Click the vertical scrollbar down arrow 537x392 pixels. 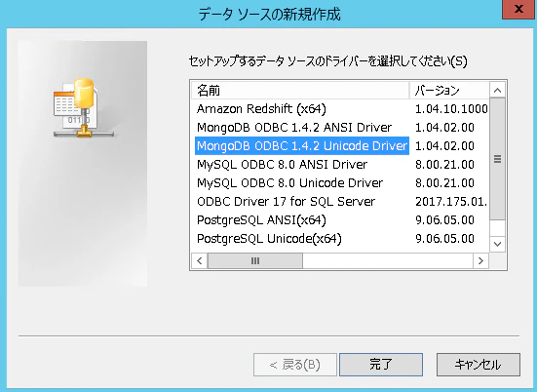point(498,244)
